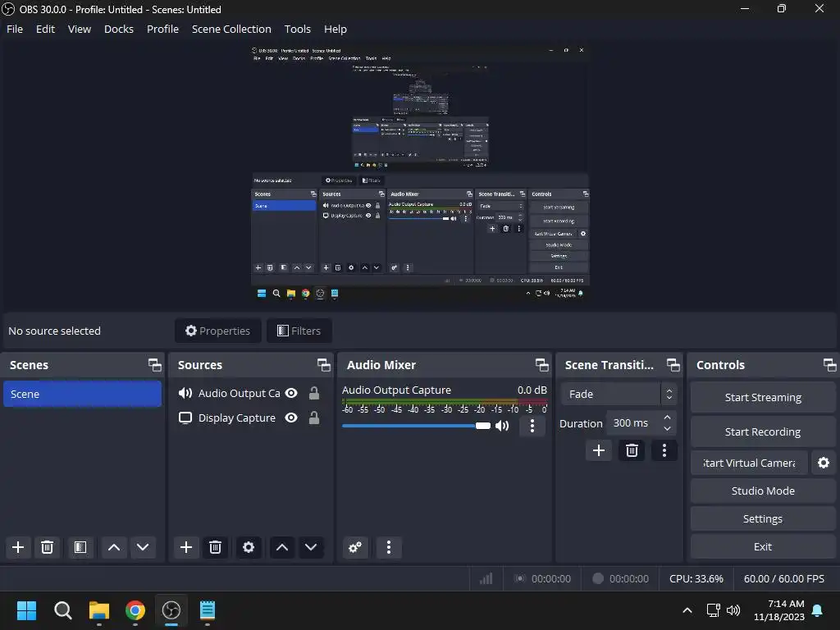The width and height of the screenshot is (840, 630).
Task: Click the audio level meter bar
Action: (445, 402)
